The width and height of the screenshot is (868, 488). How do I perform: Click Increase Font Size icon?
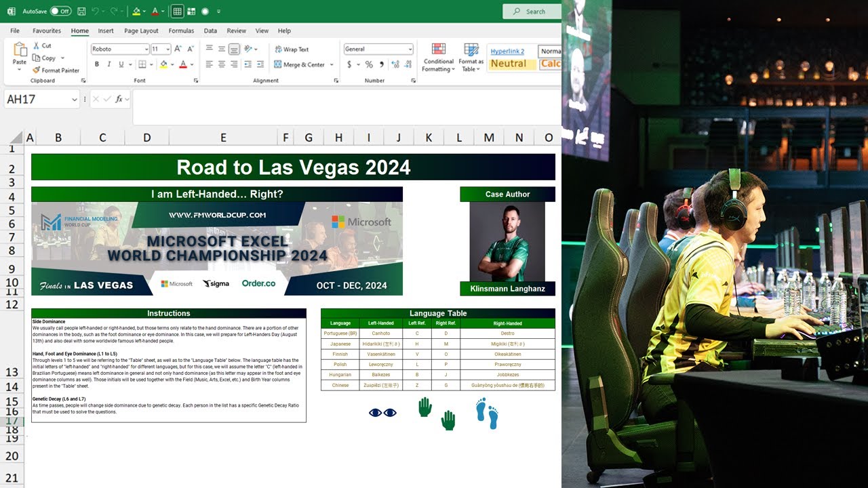178,49
